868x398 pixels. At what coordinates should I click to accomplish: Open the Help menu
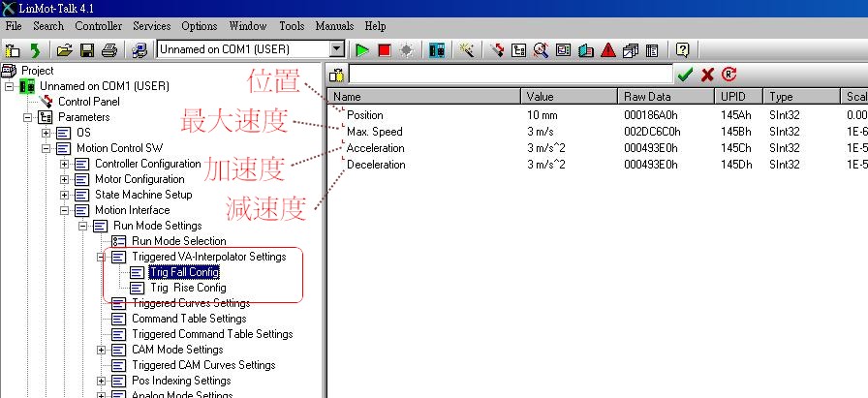[375, 26]
